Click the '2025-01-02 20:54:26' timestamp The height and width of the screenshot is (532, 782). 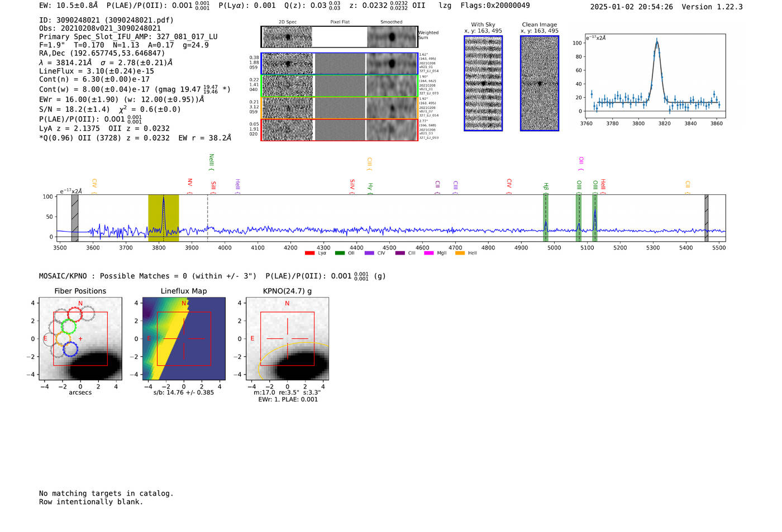tap(631, 7)
